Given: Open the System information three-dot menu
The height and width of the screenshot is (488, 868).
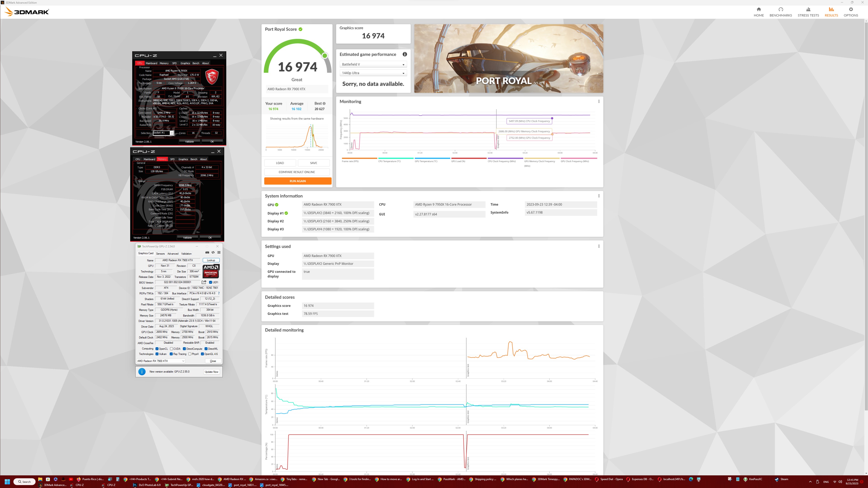Looking at the screenshot, I should click(598, 196).
